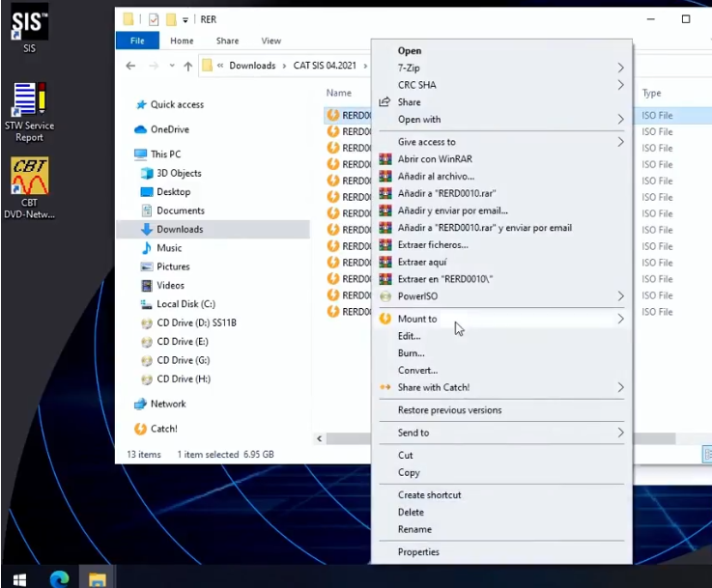Click the CAT SIS 04.2021 breadcrumb
Image resolution: width=712 pixels, height=588 pixels.
(325, 66)
